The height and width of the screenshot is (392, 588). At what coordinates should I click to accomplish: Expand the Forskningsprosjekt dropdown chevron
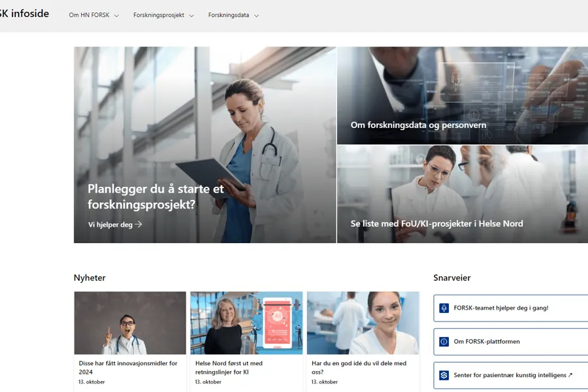tap(191, 16)
